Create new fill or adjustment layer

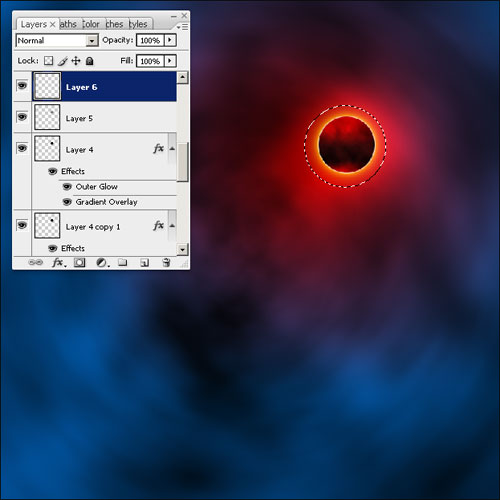[102, 263]
